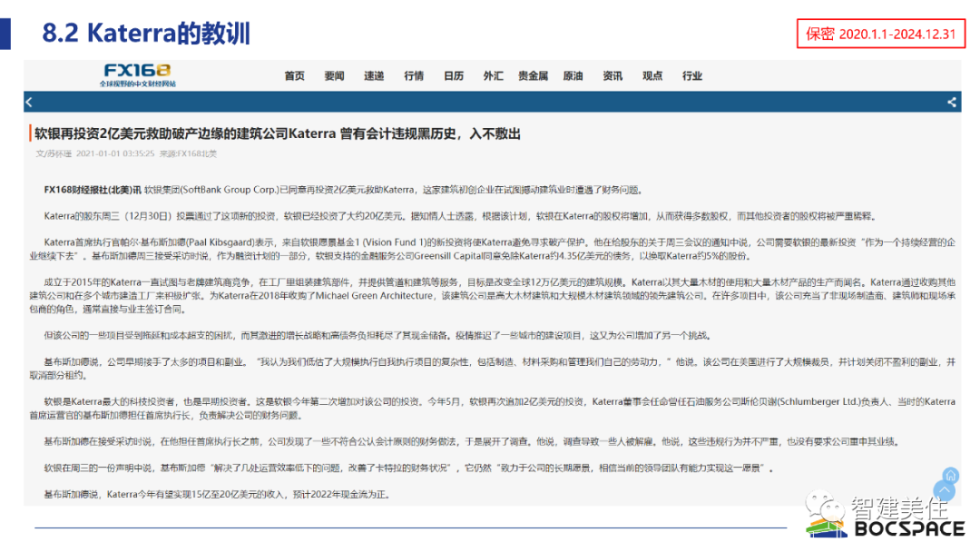Click the floating home button
The height and width of the screenshot is (552, 980).
949,475
